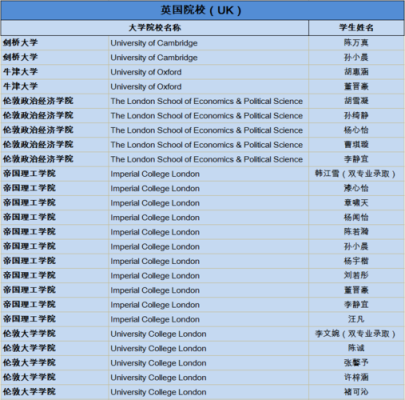This screenshot has width=405, height=400.
Task: Select student name 刘若彤
Action: coord(356,275)
